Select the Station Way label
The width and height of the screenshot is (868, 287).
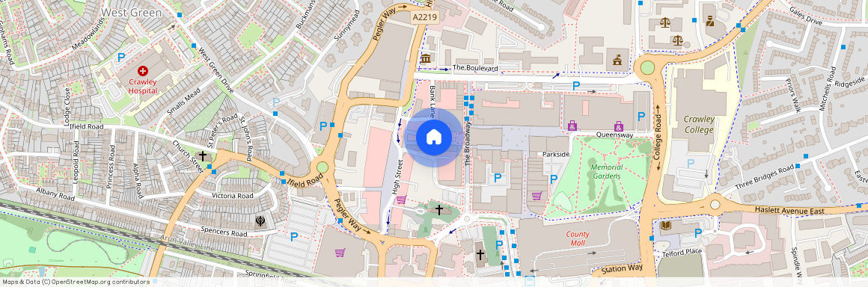click(x=623, y=270)
